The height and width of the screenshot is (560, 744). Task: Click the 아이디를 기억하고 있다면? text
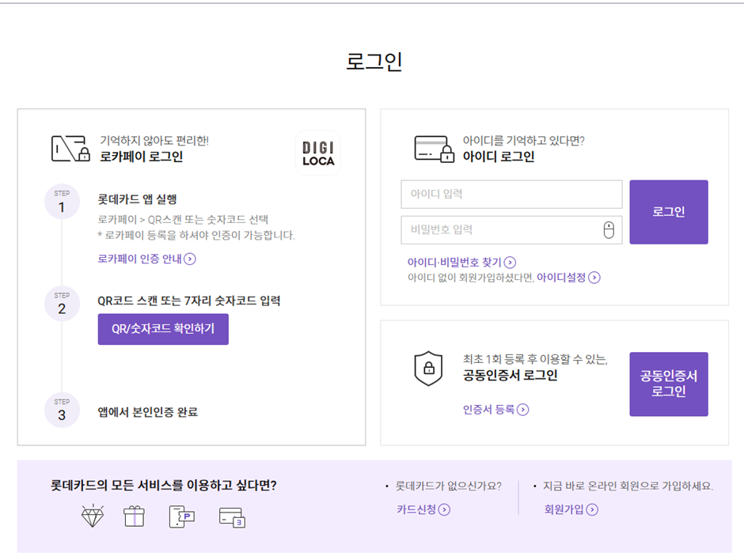click(523, 141)
